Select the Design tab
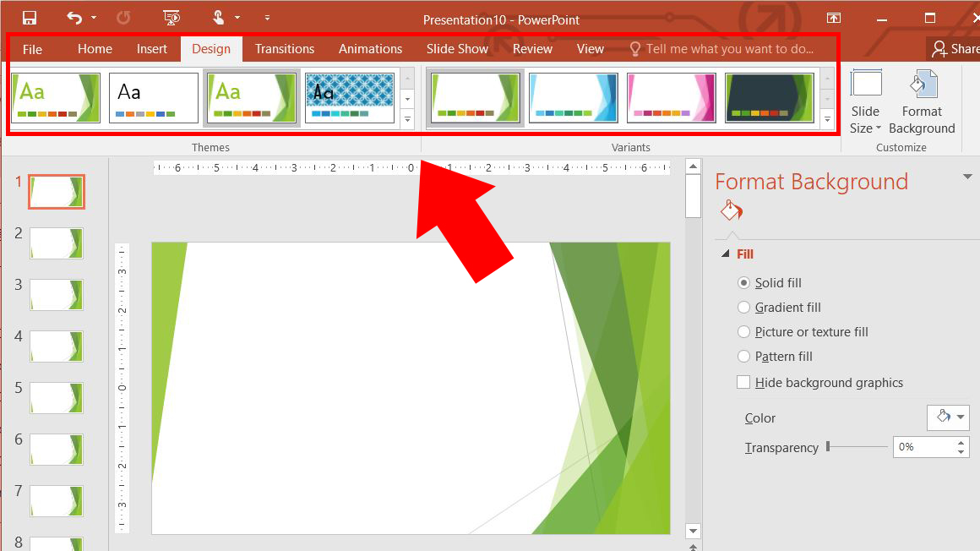 (x=211, y=49)
